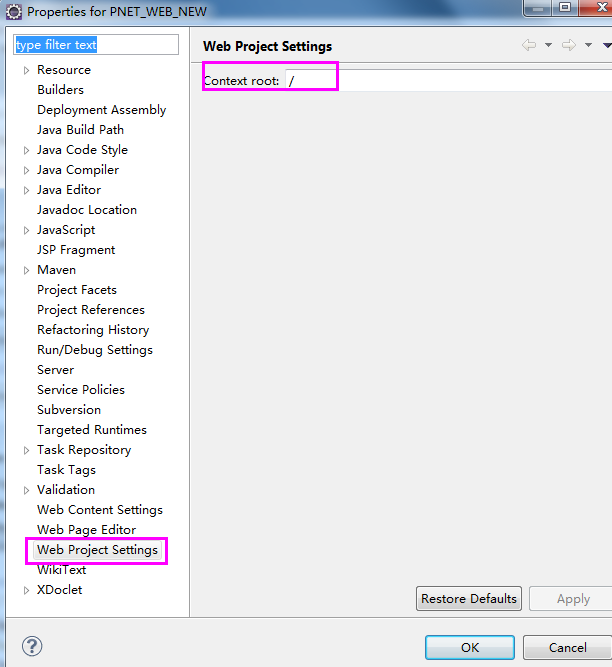The image size is (612, 667).
Task: Open the WikiText page
Action: tap(62, 570)
